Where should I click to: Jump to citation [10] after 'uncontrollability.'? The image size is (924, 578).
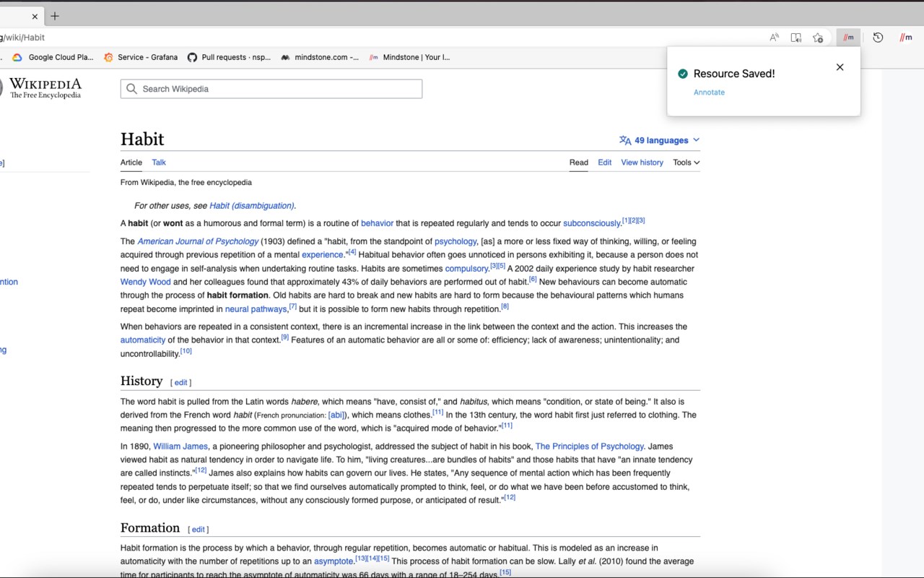tap(186, 351)
